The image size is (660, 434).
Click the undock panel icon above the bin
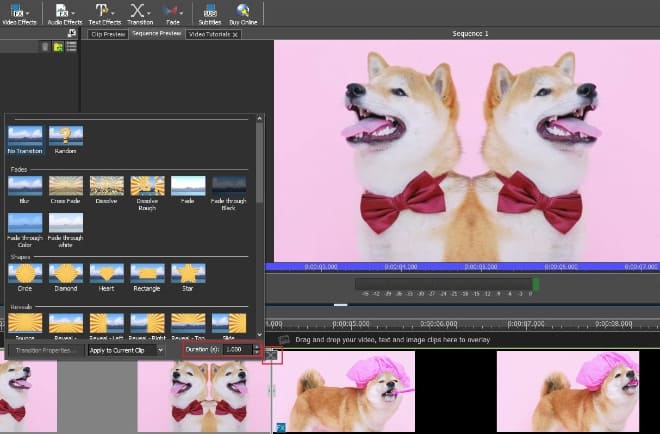pos(72,33)
